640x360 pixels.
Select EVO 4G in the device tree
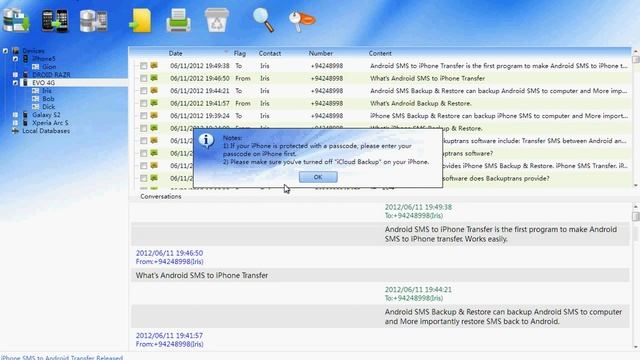click(x=43, y=83)
